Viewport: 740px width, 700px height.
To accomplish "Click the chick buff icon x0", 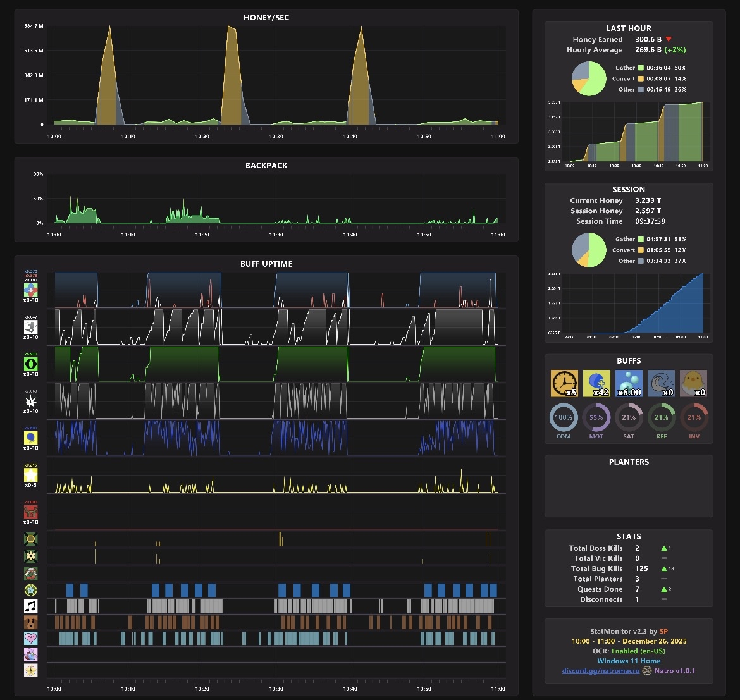I will point(693,383).
